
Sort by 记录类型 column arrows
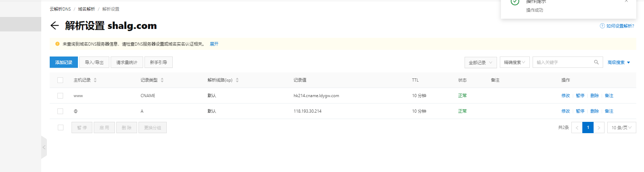(162, 80)
